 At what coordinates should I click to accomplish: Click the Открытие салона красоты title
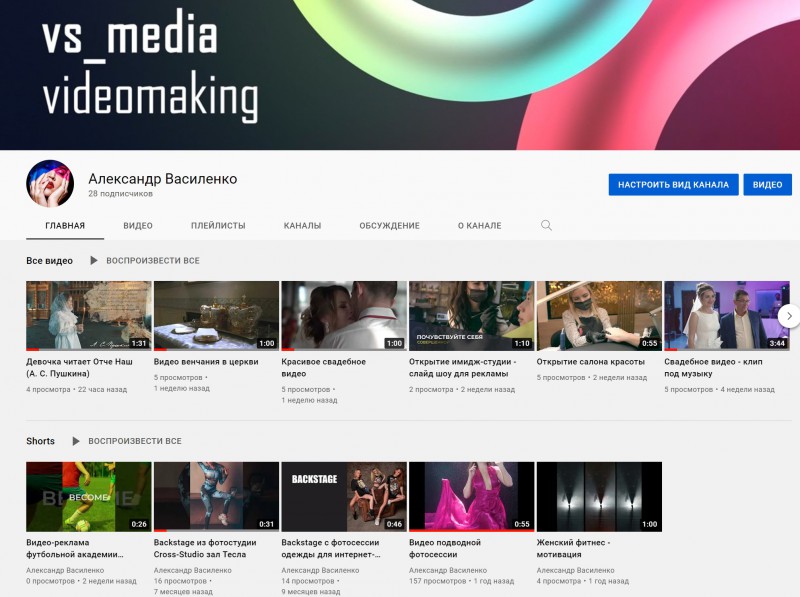[x=590, y=362]
